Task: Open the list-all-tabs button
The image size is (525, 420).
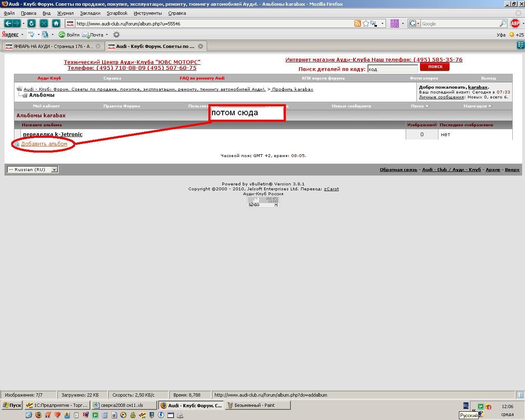Action: (520, 46)
